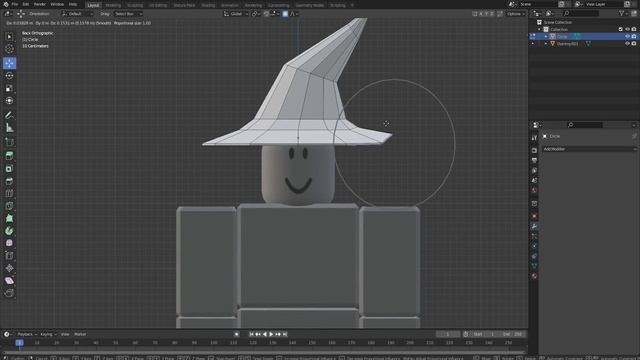This screenshot has width=640, height=360.
Task: Open the Object properties tab
Action: click(x=534, y=216)
